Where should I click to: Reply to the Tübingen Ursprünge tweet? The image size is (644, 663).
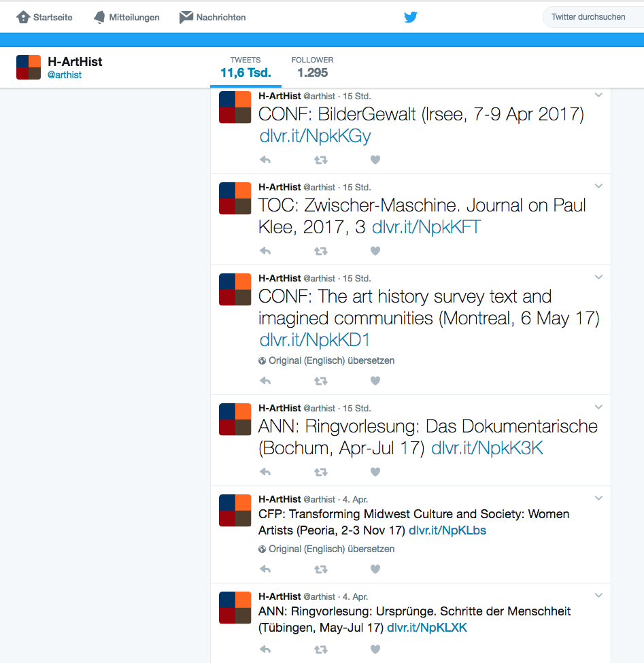[265, 649]
